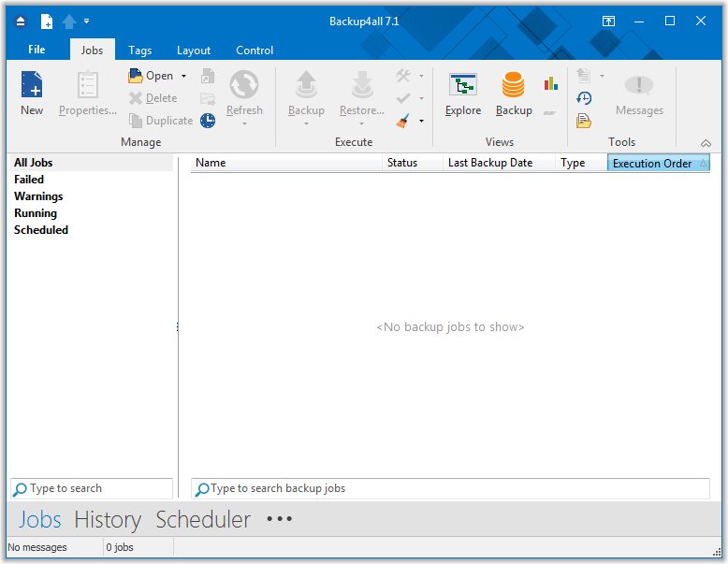The width and height of the screenshot is (728, 564).
Task: Click the Open folder icon in Manage
Action: pyautogui.click(x=135, y=76)
